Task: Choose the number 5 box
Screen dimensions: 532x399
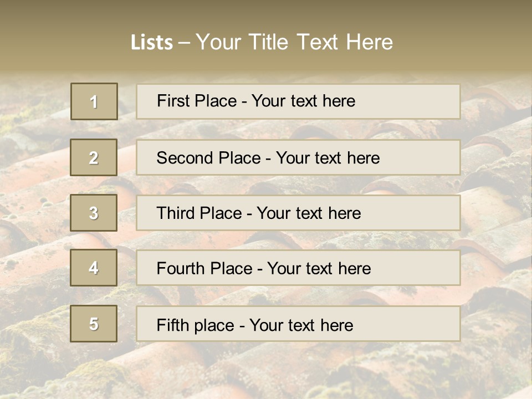Action: [94, 324]
